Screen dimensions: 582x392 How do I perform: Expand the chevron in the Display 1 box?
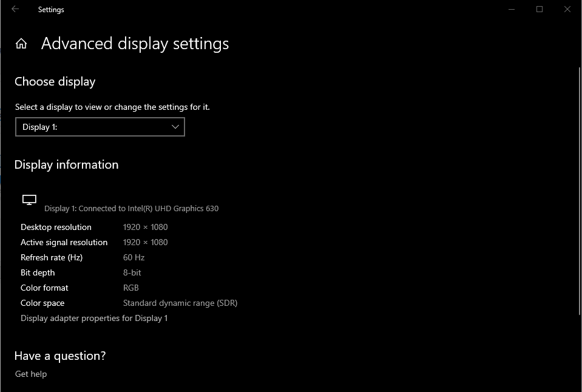point(175,127)
